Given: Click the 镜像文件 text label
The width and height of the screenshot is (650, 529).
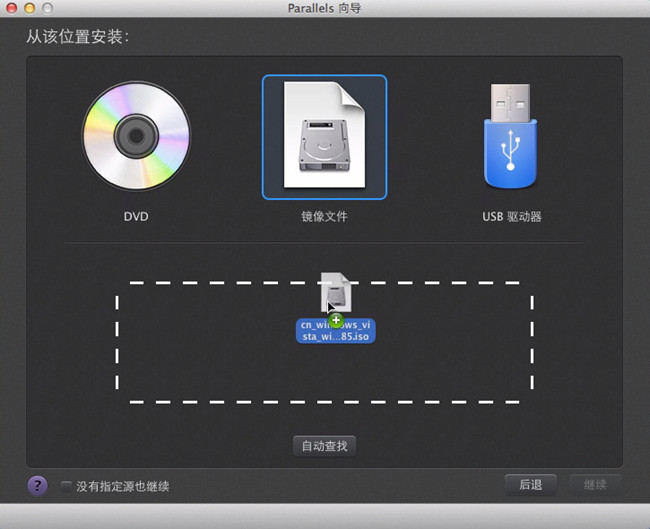Looking at the screenshot, I should 324,216.
